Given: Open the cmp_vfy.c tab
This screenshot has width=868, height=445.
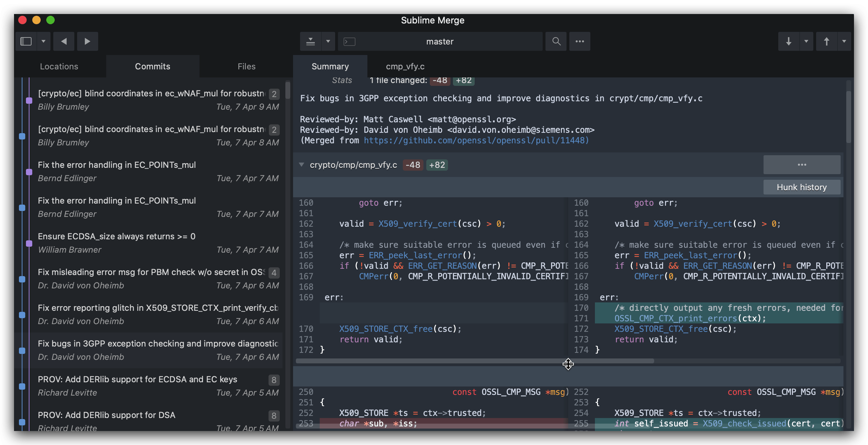Looking at the screenshot, I should pyautogui.click(x=405, y=66).
